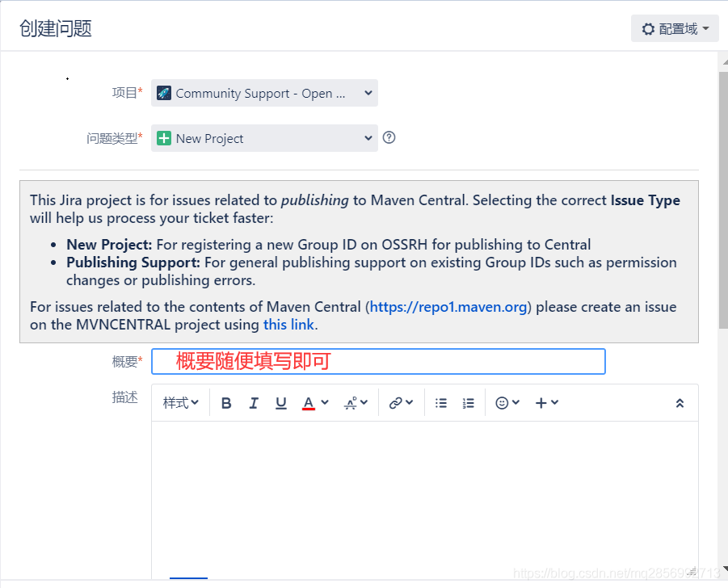This screenshot has width=728, height=588.
Task: Click the 概要 summary input field
Action: (378, 361)
